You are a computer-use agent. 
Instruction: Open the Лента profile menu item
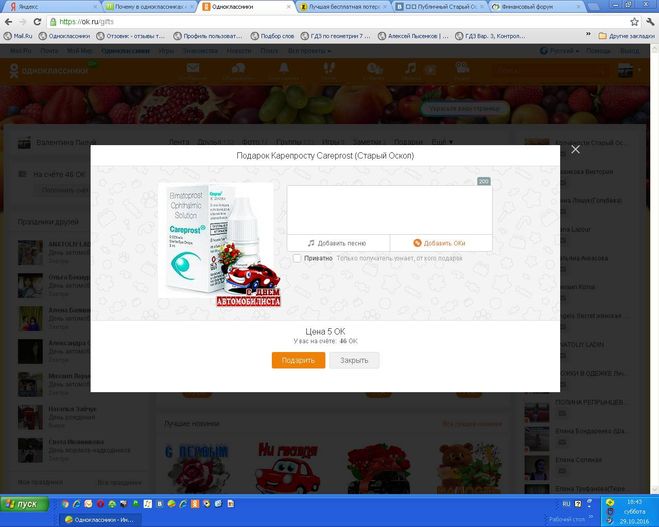[x=179, y=142]
